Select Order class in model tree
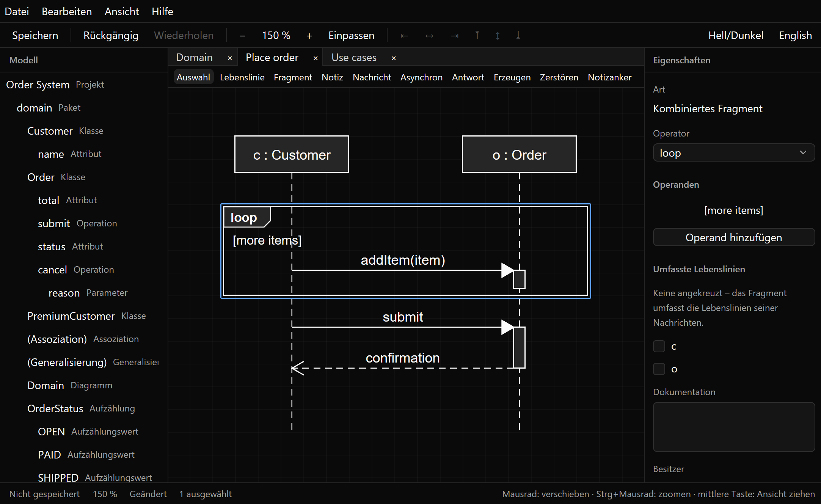Screen dimensions: 821x504 [84, 177]
